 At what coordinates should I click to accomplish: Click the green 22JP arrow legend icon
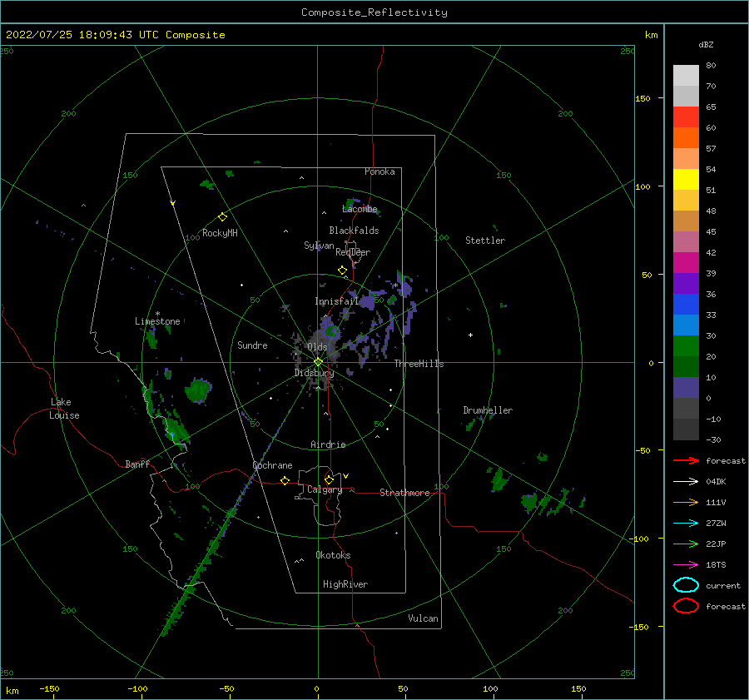point(686,544)
